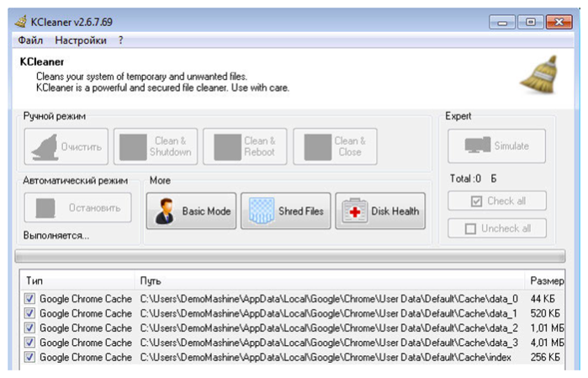Screen dimensions: 588x378
Task: Minimize the KCleaner window
Action: pyautogui.click(x=502, y=22)
